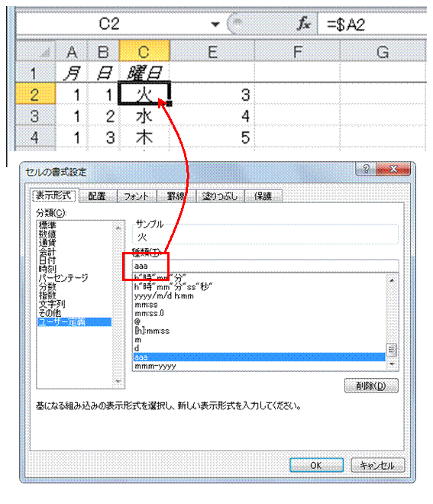
Task: Click the キャンセル button
Action: (377, 465)
